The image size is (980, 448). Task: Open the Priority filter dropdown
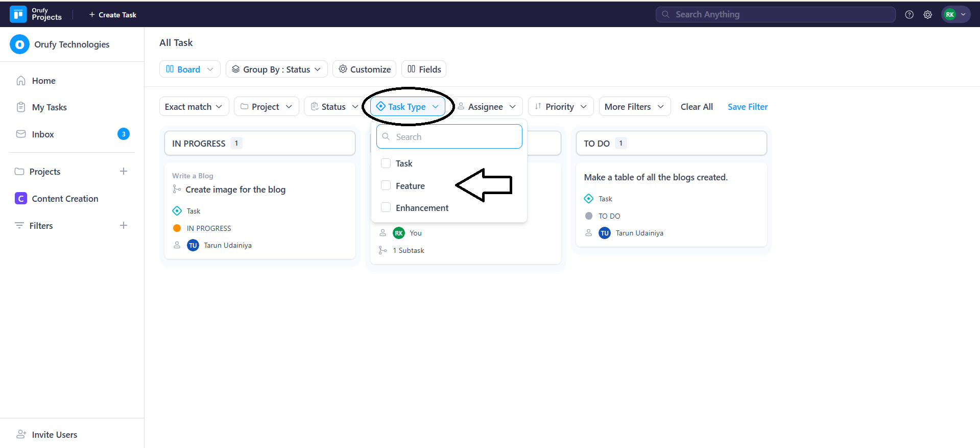click(x=560, y=107)
